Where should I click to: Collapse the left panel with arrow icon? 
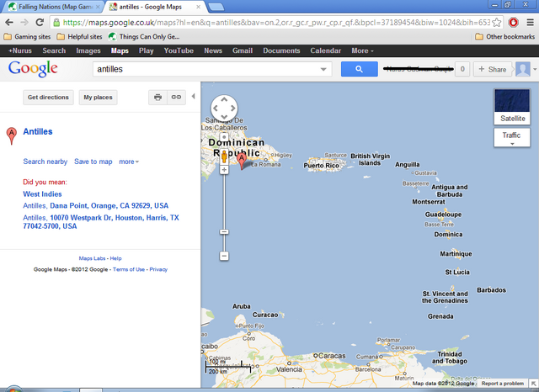click(x=193, y=97)
